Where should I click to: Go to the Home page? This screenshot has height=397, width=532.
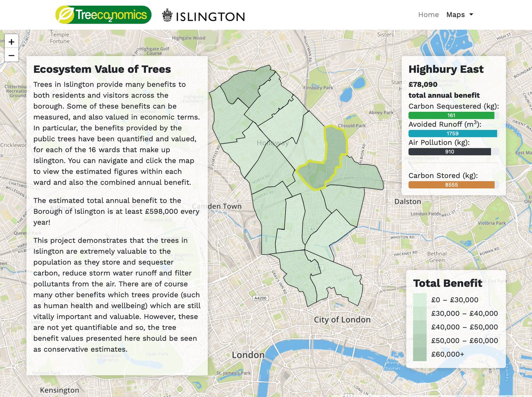click(428, 15)
